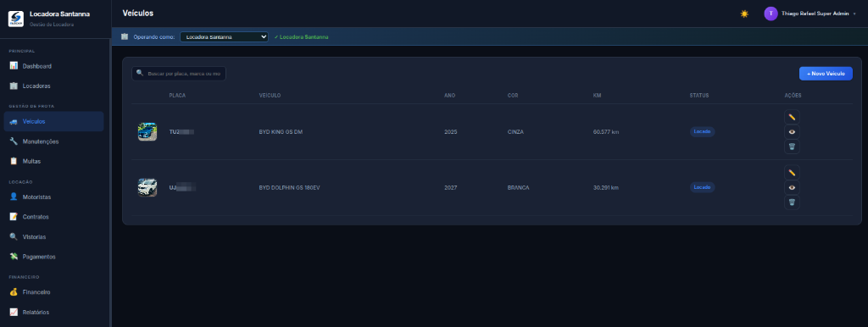Click the PLACA column header
The image size is (868, 327).
click(x=177, y=95)
